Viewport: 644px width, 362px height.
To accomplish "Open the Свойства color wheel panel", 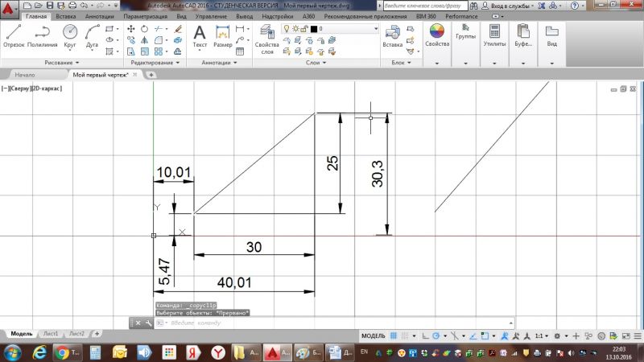I will pyautogui.click(x=437, y=35).
